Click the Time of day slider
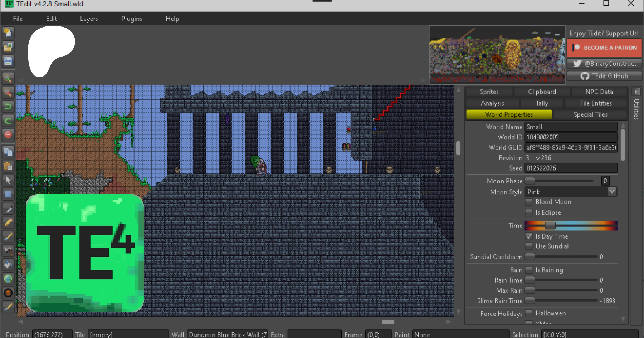Screen dimensions: 644x338 coord(571,226)
